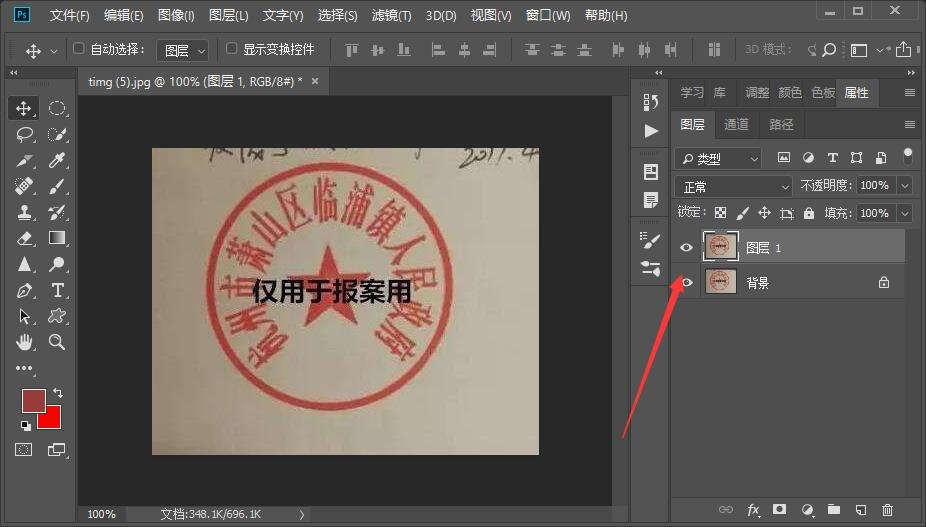Select the Sharpen/Blur triangle tool
The height and width of the screenshot is (527, 926).
click(x=24, y=264)
